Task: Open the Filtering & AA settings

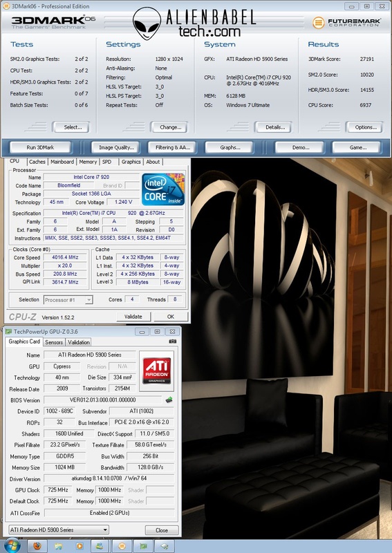Action: point(173,147)
